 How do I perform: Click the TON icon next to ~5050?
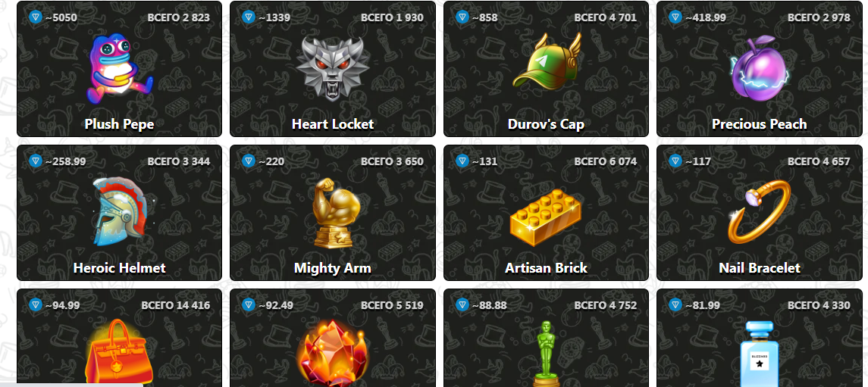tap(36, 17)
